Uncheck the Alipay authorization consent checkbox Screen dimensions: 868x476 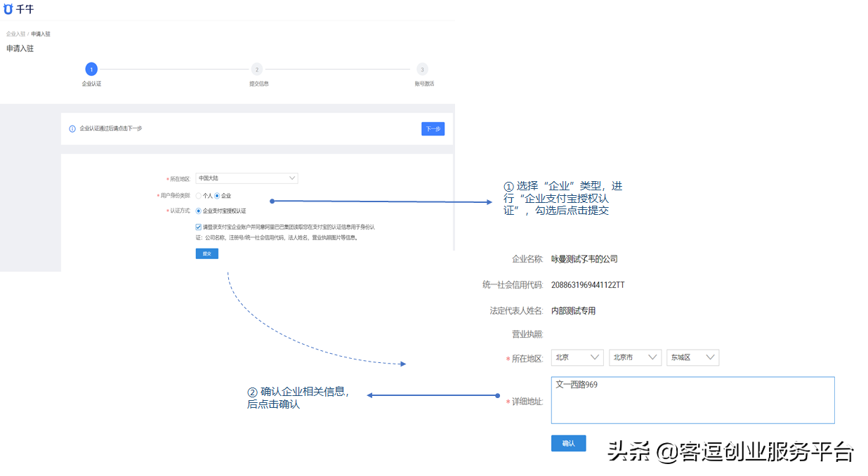[197, 226]
